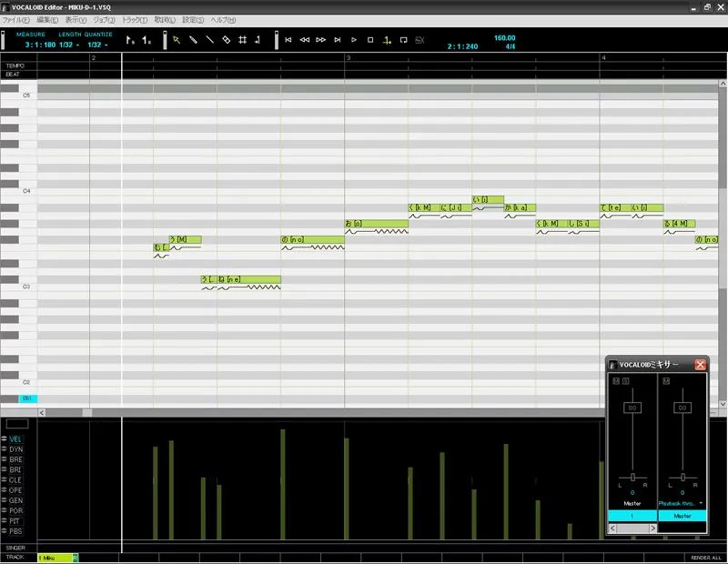Jump to the song start
The image size is (728, 564).
coord(288,40)
